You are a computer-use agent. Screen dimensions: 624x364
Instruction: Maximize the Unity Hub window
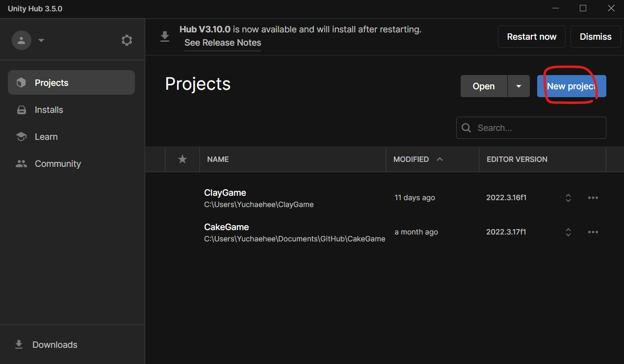click(583, 8)
